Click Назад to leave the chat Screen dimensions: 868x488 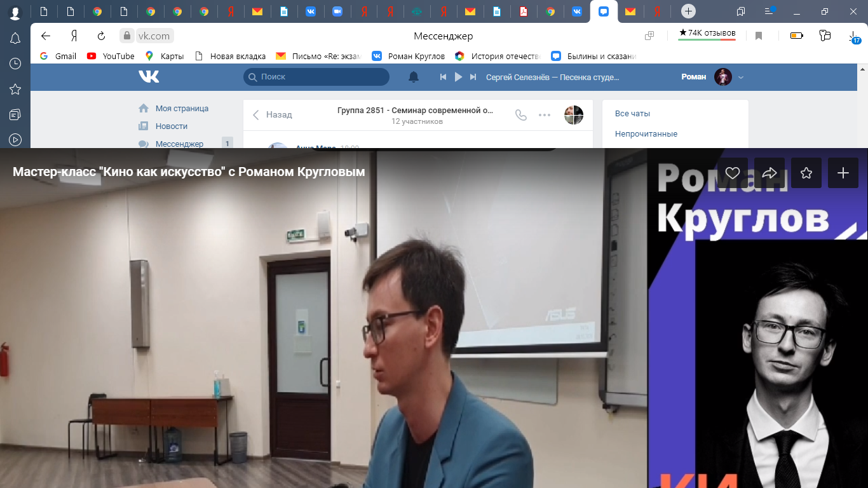coord(273,115)
